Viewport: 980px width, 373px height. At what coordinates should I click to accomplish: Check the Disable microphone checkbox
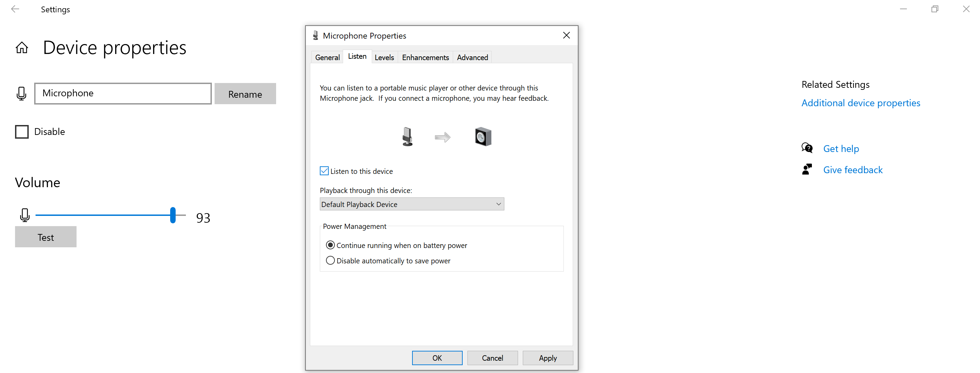[22, 131]
